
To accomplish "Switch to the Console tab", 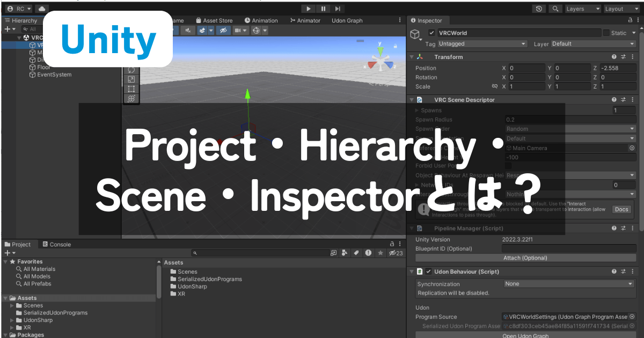I will click(56, 244).
